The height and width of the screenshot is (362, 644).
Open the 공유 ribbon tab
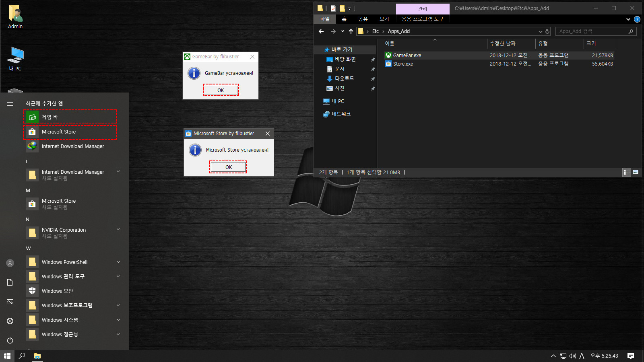coord(363,19)
